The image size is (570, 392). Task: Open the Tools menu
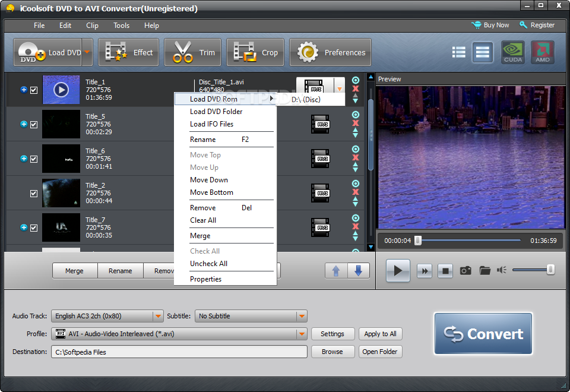(x=121, y=26)
